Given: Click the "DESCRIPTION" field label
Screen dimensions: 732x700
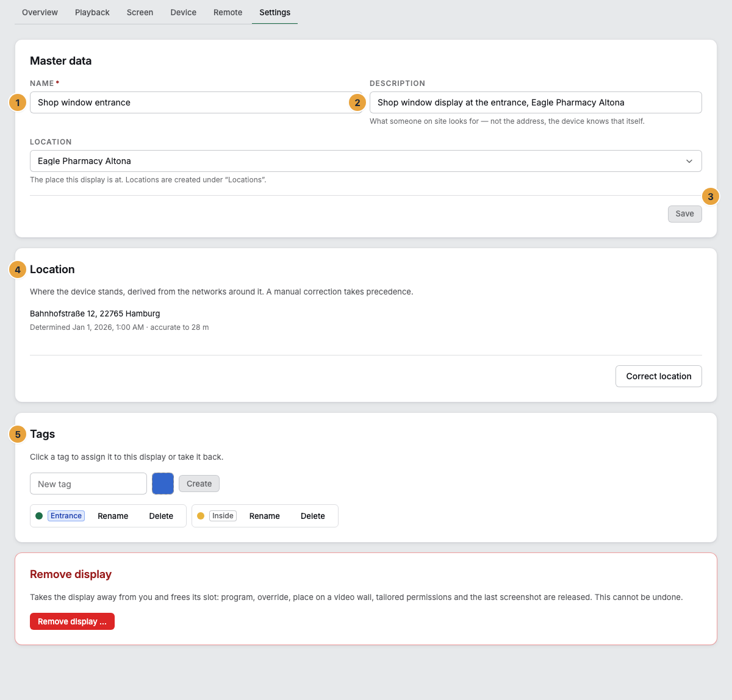Looking at the screenshot, I should pos(397,84).
